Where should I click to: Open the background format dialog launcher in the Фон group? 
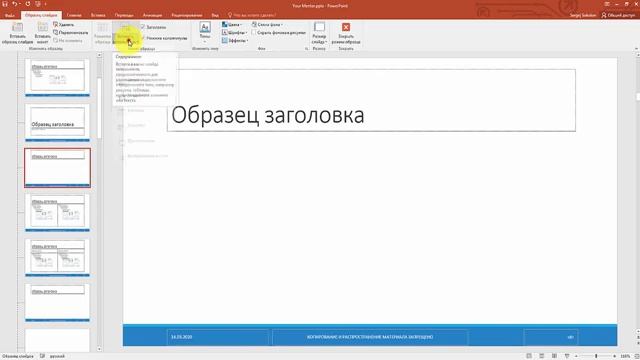[307, 49]
